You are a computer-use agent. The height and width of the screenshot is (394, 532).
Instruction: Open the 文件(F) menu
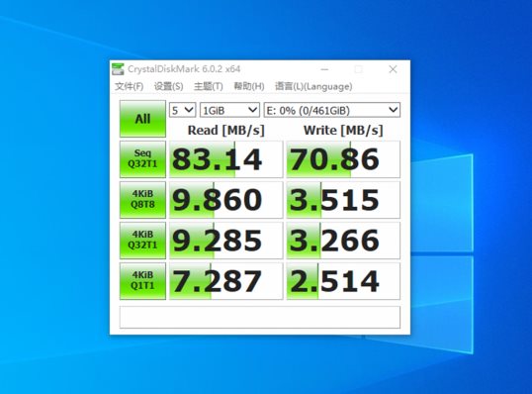pos(129,86)
